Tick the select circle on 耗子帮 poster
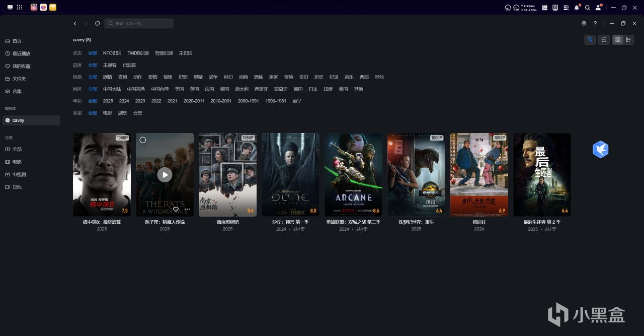The height and width of the screenshot is (336, 644). click(143, 140)
